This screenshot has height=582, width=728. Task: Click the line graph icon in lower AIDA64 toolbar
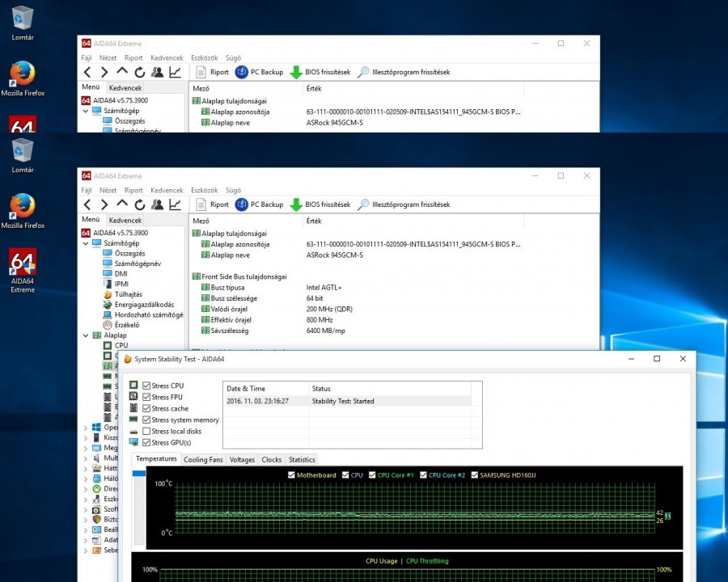coord(175,205)
